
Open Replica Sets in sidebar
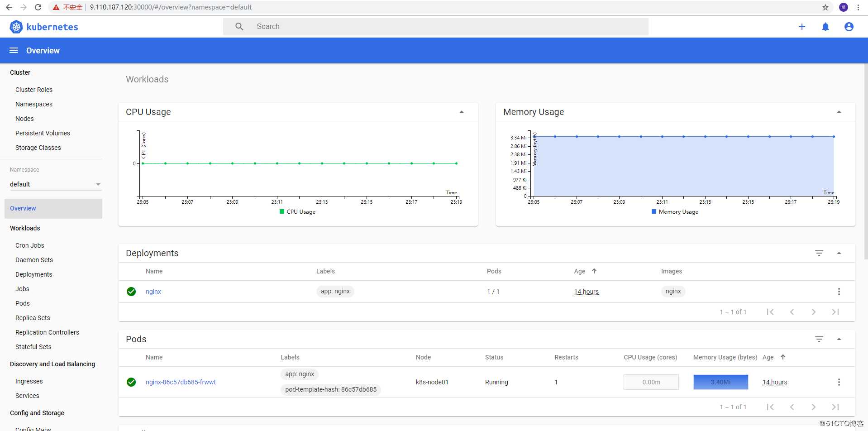click(33, 318)
